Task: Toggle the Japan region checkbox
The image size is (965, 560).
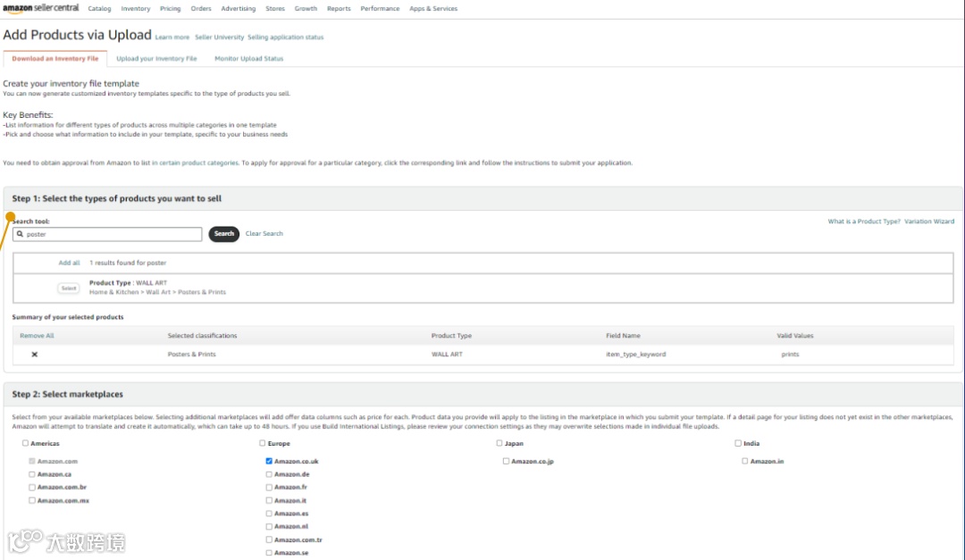Action: [499, 443]
